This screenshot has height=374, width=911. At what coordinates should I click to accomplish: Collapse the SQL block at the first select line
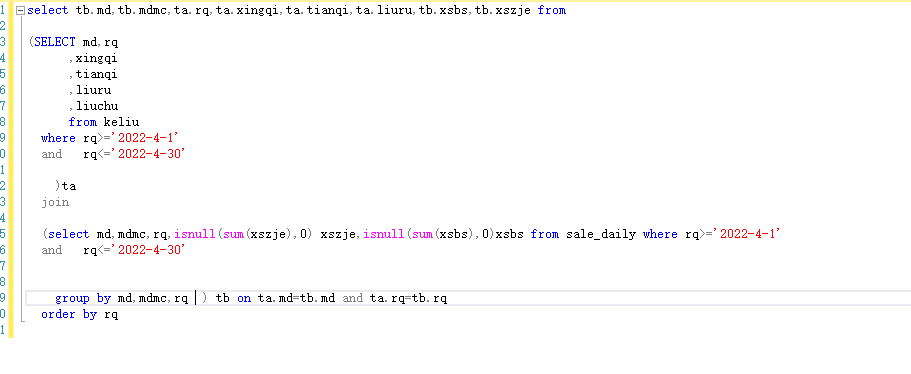pos(20,10)
